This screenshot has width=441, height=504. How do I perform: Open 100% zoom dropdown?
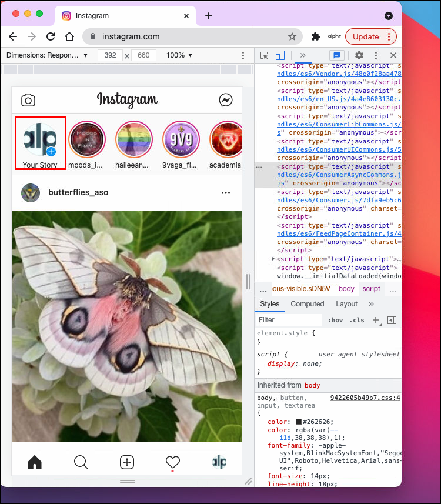(x=179, y=55)
